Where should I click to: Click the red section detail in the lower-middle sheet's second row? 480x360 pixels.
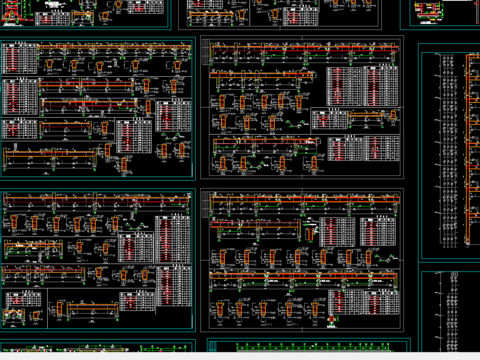pyautogui.click(x=310, y=233)
